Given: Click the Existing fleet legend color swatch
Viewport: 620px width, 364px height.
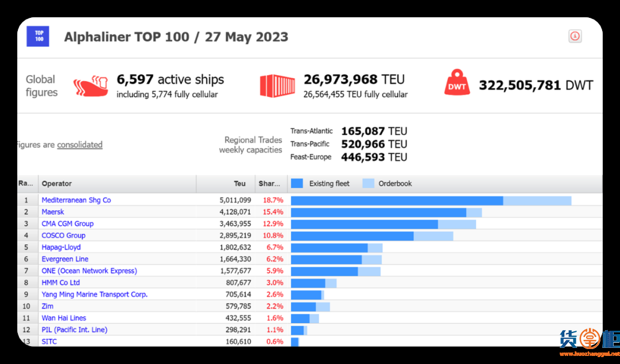Looking at the screenshot, I should click(297, 184).
